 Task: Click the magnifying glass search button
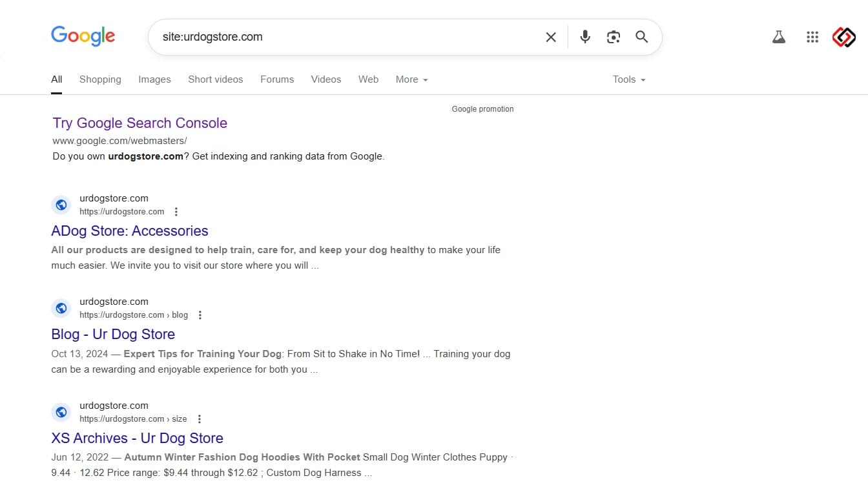(x=641, y=37)
